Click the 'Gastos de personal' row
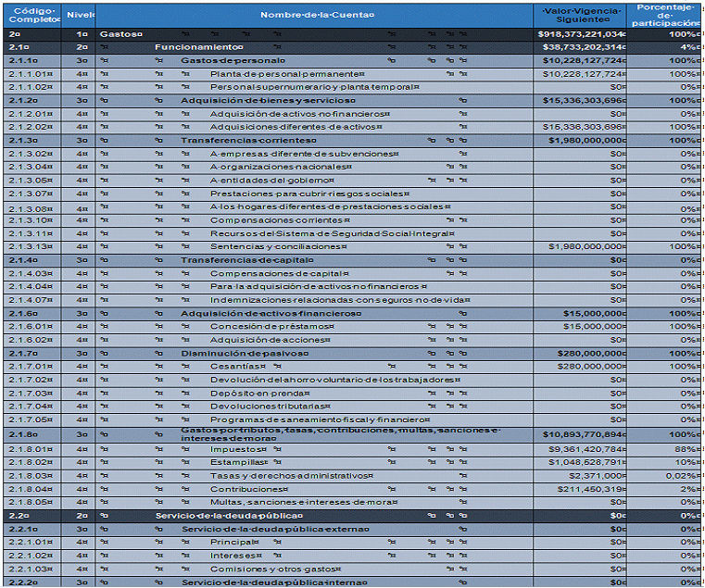 (x=352, y=61)
